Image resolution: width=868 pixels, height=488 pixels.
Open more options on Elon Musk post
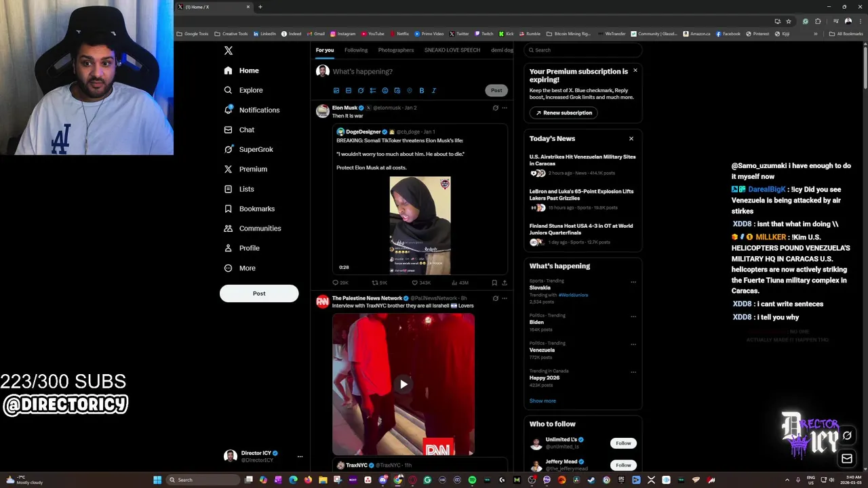[x=504, y=108]
